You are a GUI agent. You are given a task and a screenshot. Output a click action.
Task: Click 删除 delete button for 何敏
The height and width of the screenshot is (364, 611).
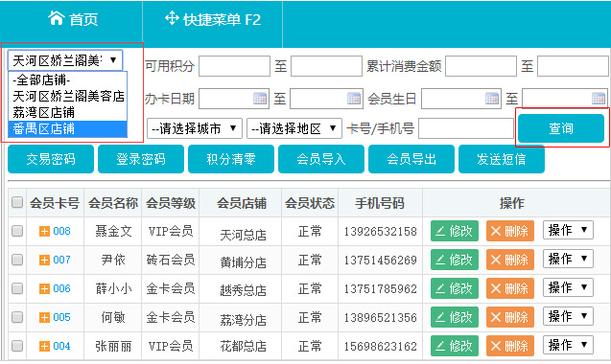point(510,317)
